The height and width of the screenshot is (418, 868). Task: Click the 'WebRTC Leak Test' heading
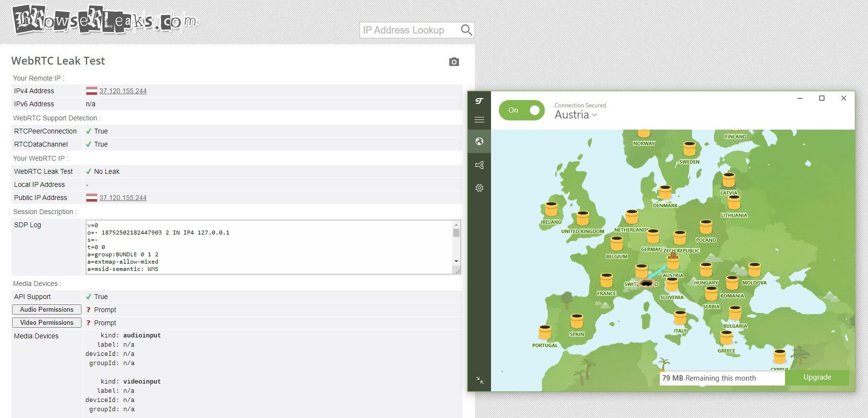point(58,61)
